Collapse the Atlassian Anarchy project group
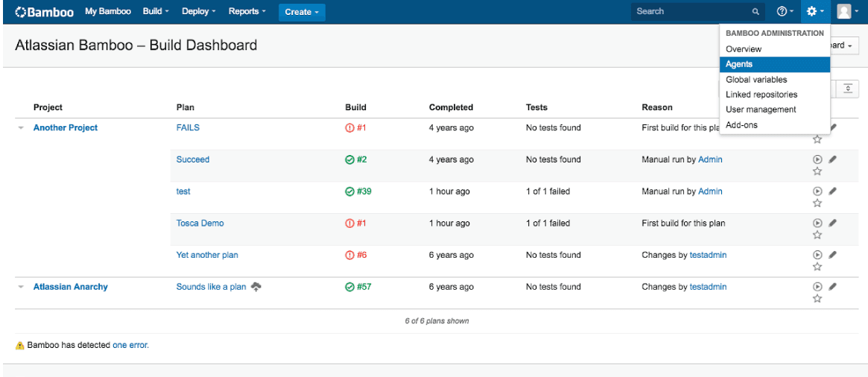Image resolution: width=868 pixels, height=377 pixels. click(21, 287)
